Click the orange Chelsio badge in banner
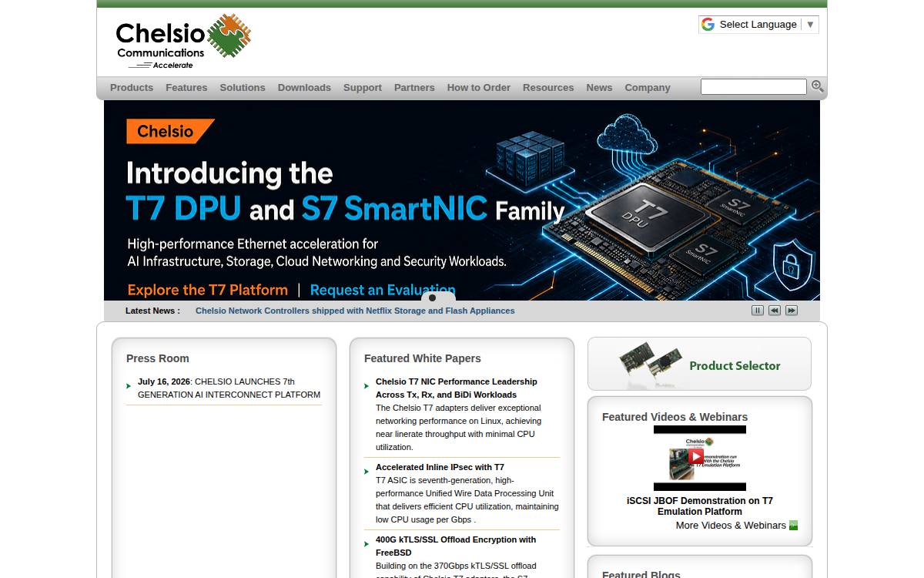The width and height of the screenshot is (924, 578). pos(170,131)
